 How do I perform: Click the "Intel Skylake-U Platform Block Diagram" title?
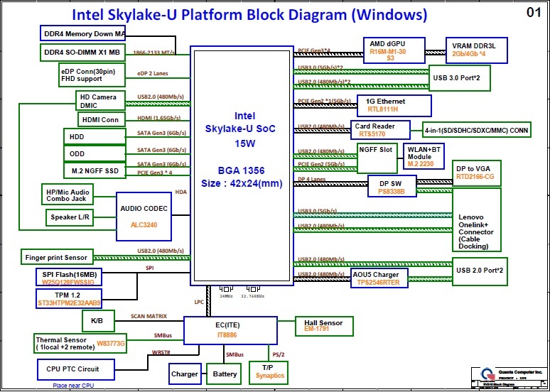[249, 14]
